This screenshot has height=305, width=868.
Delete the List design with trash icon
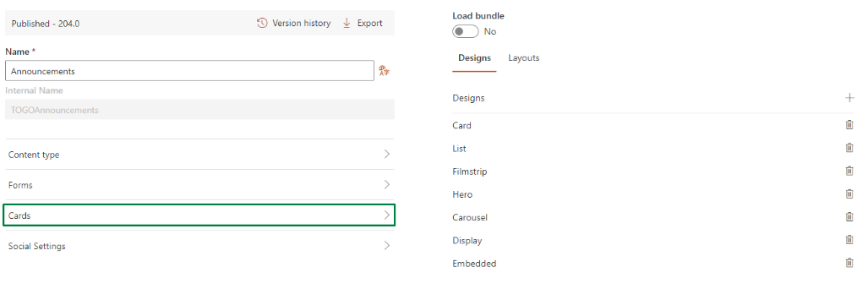849,148
